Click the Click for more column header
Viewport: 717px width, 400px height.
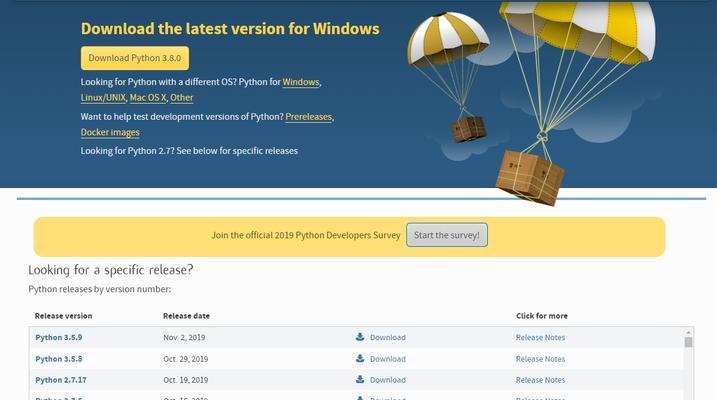point(542,316)
